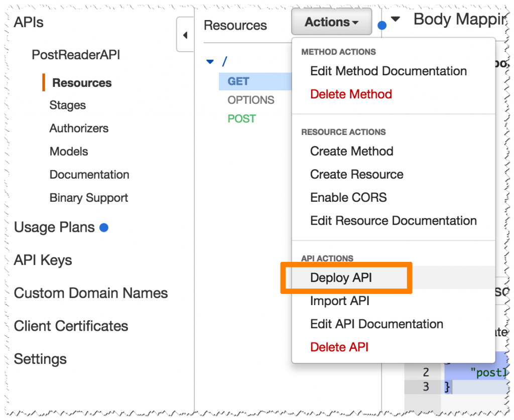Choose Import API in menu

[340, 301]
